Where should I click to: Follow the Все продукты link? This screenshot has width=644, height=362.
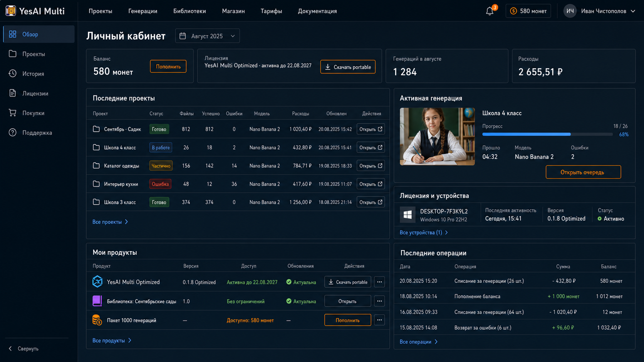(x=112, y=340)
